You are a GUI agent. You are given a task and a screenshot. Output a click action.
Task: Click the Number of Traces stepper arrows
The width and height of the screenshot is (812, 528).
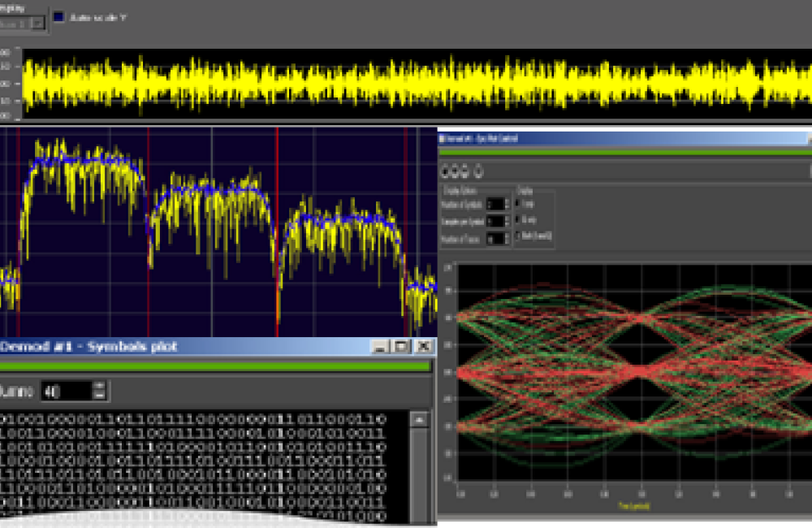pyautogui.click(x=507, y=238)
